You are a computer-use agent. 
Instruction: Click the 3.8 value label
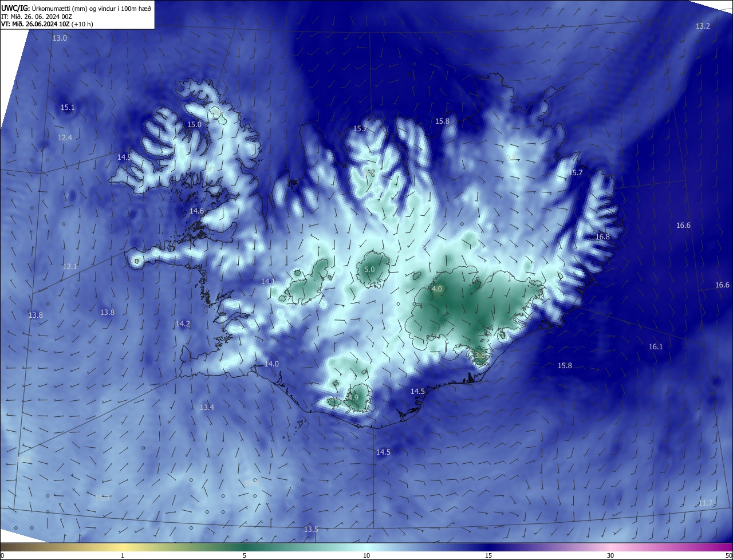point(479,355)
